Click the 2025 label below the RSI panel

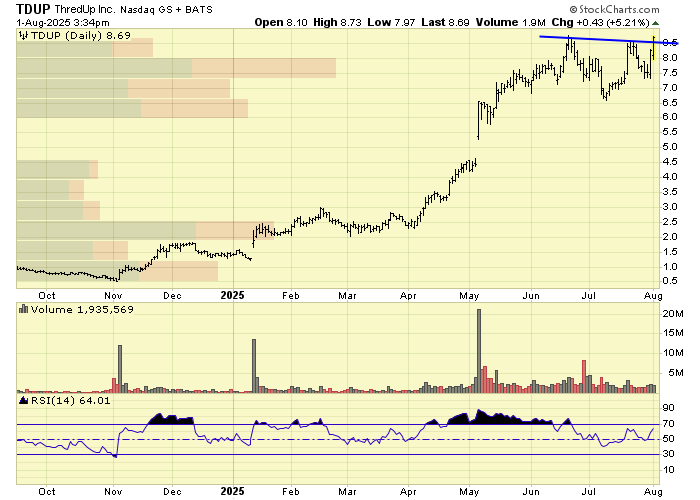233,492
